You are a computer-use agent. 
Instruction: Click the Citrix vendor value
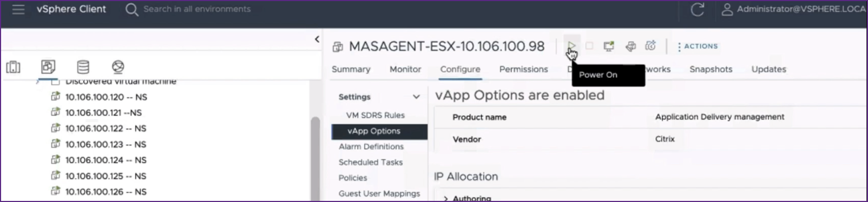pyautogui.click(x=665, y=139)
